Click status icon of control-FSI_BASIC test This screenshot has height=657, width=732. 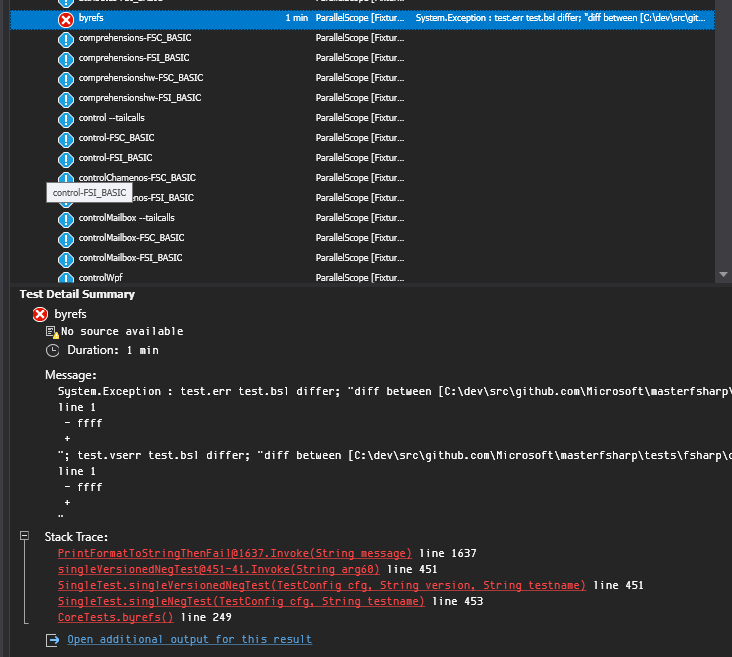(x=66, y=160)
